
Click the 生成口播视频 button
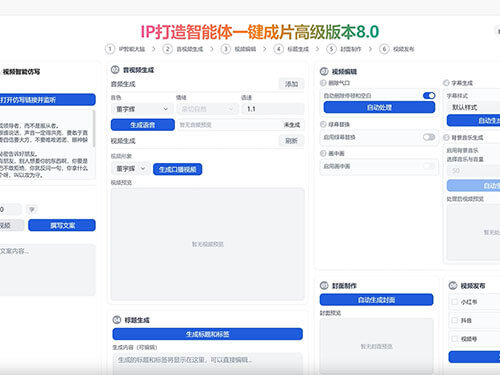177,169
